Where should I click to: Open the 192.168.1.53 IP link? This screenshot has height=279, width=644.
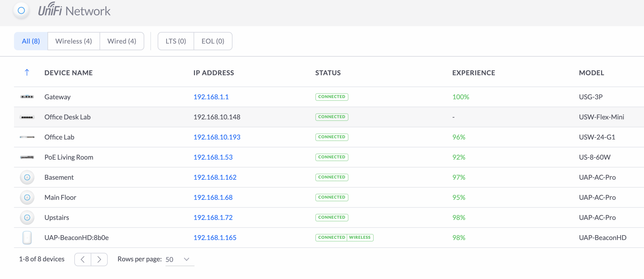coord(213,157)
